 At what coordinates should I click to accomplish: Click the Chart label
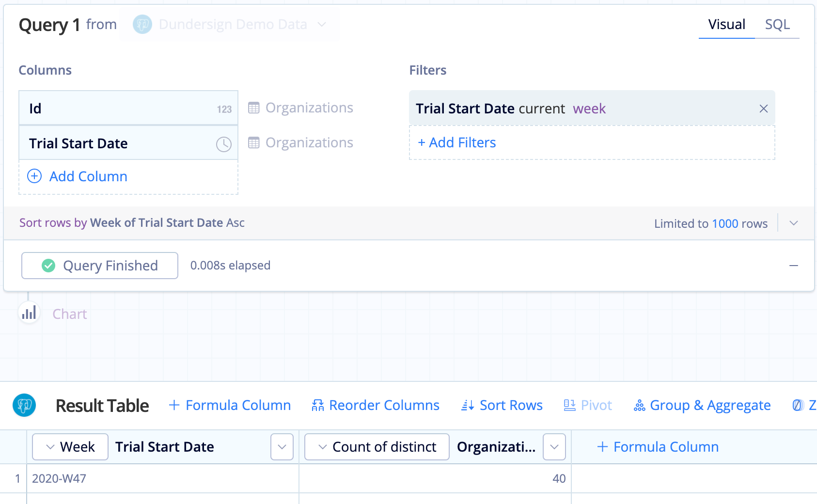pyautogui.click(x=70, y=314)
